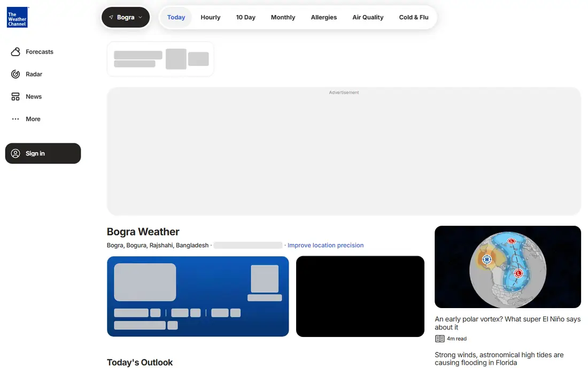The width and height of the screenshot is (588, 368).
Task: Open the News sidebar label
Action: coord(33,97)
